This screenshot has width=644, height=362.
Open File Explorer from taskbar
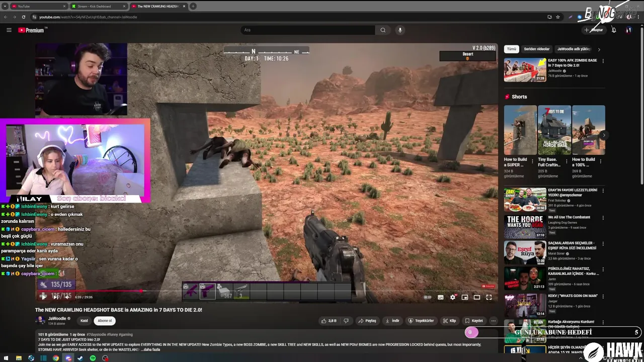click(19, 358)
